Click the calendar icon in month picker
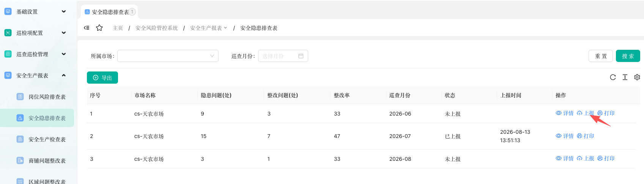Image resolution: width=644 pixels, height=184 pixels. point(301,56)
